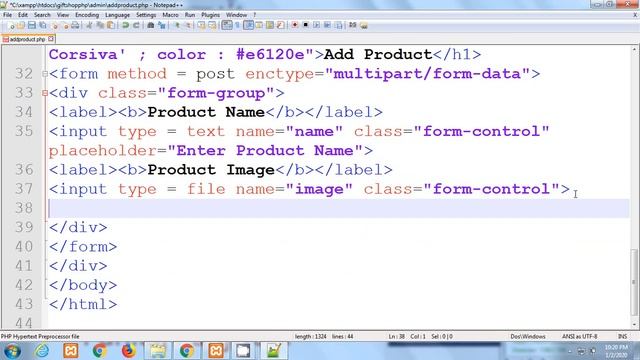
Task: Open the Edit menu
Action: (23, 15)
